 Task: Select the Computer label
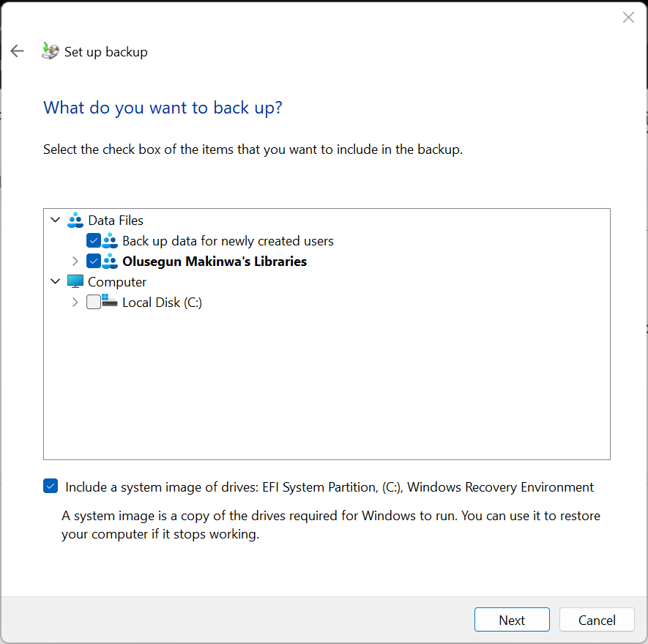(x=117, y=282)
